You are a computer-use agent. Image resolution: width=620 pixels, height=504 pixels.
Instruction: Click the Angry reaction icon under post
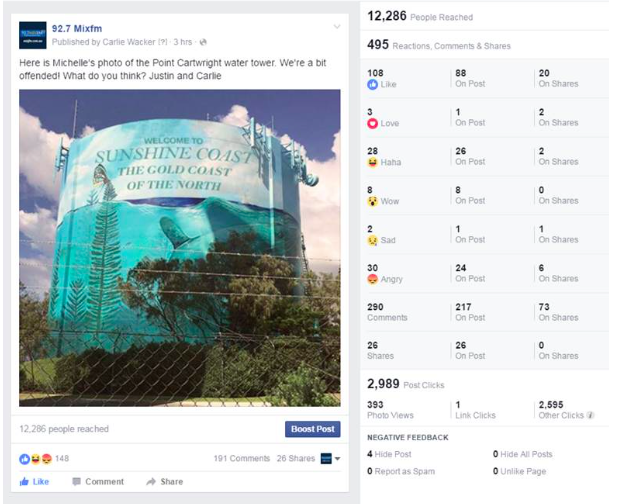46,459
